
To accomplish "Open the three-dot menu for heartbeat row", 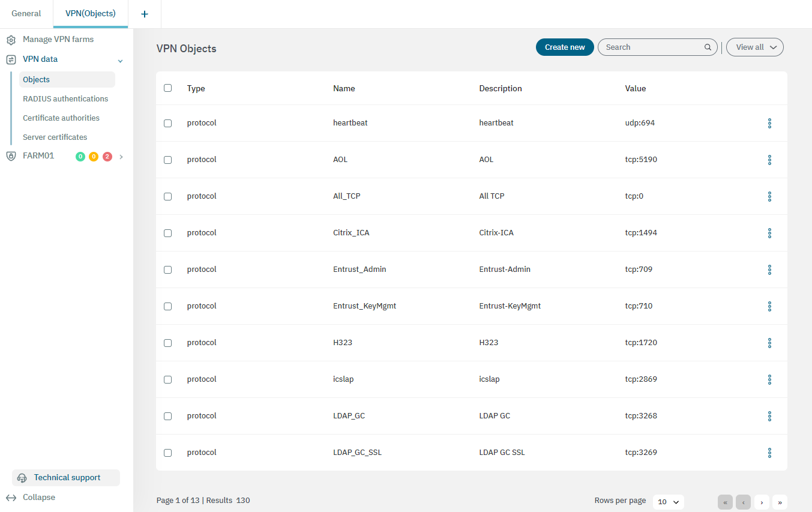I will click(769, 123).
